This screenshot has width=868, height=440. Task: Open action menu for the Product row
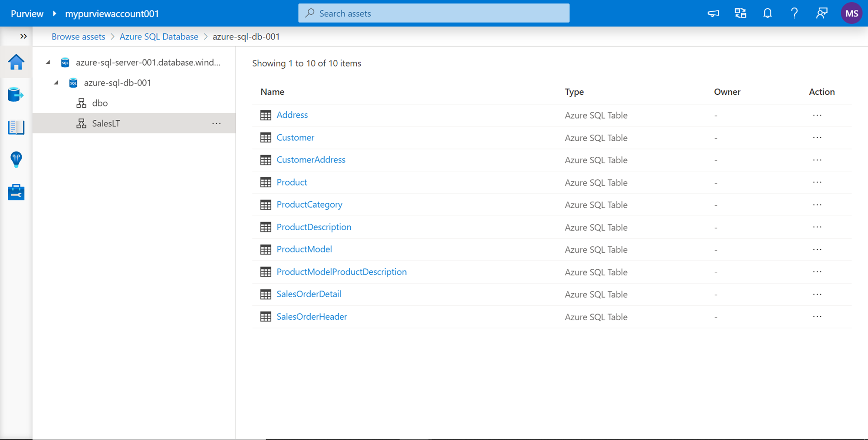coord(817,182)
